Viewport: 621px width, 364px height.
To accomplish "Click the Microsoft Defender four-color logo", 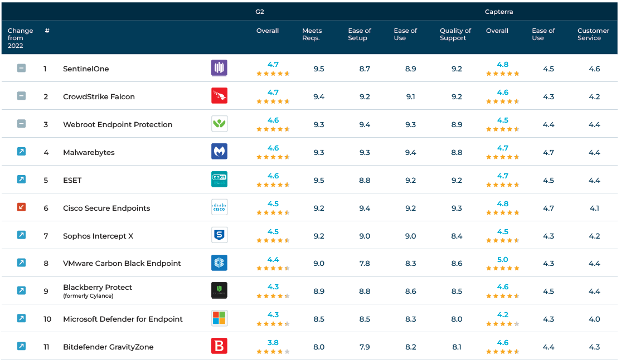I will tap(219, 318).
